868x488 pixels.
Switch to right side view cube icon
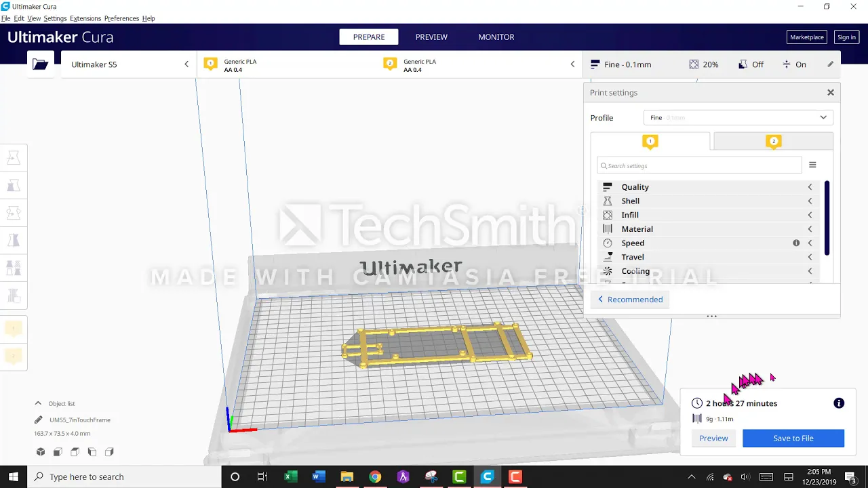pos(109,452)
